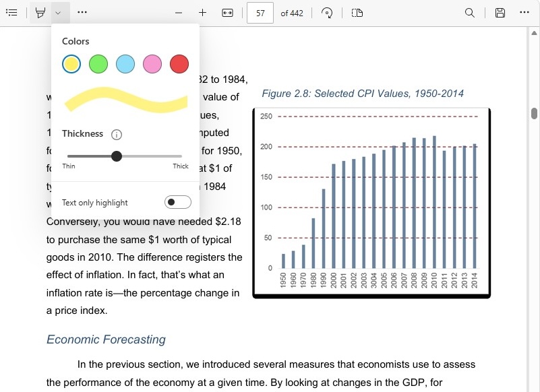Click the 'Thick' slider label
This screenshot has width=540, height=392.
[181, 166]
